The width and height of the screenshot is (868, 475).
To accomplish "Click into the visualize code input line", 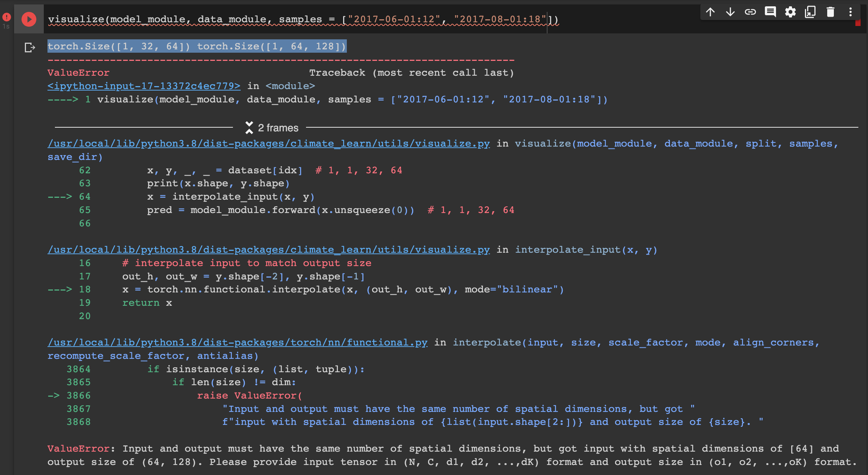I will pos(297,19).
